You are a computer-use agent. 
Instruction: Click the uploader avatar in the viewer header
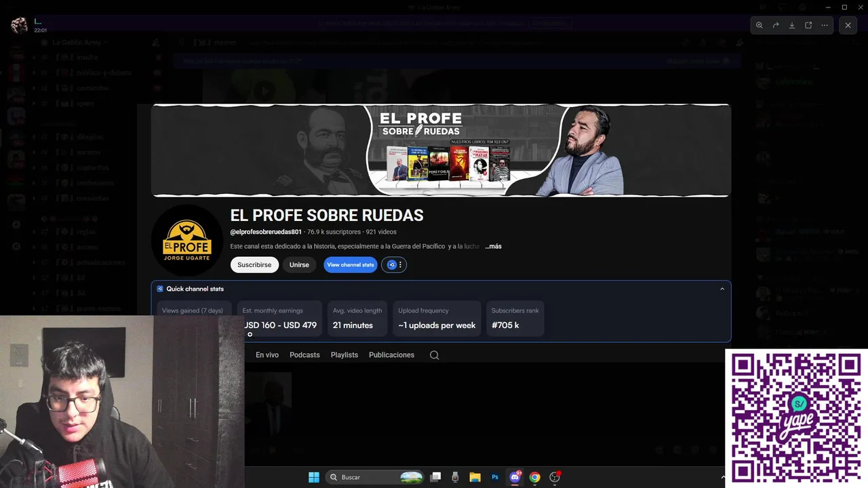(20, 26)
